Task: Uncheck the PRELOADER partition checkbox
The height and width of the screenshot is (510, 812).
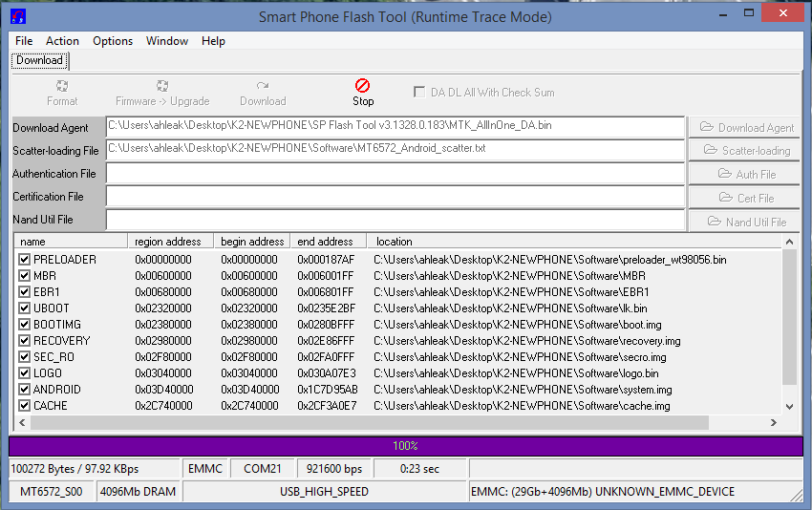Action: pyautogui.click(x=24, y=260)
